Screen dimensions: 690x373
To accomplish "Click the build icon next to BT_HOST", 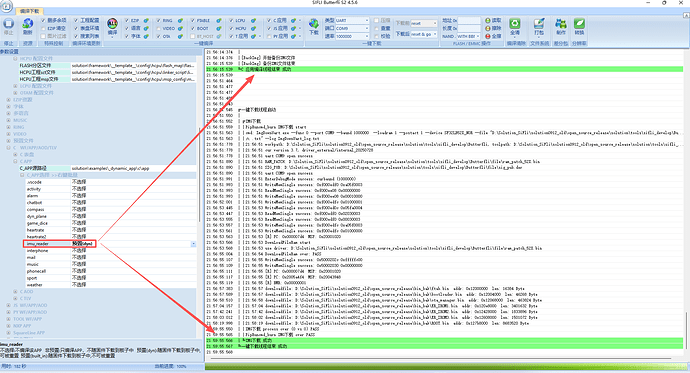I will click(x=219, y=36).
